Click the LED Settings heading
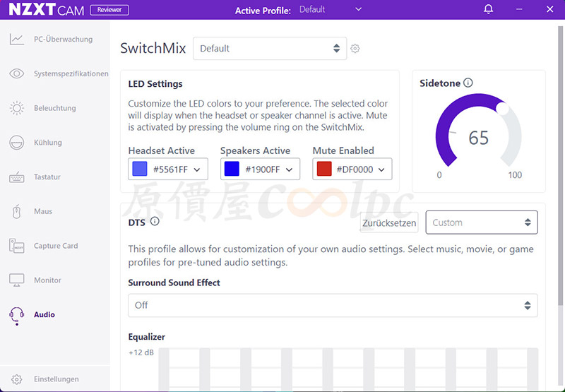 click(x=155, y=84)
